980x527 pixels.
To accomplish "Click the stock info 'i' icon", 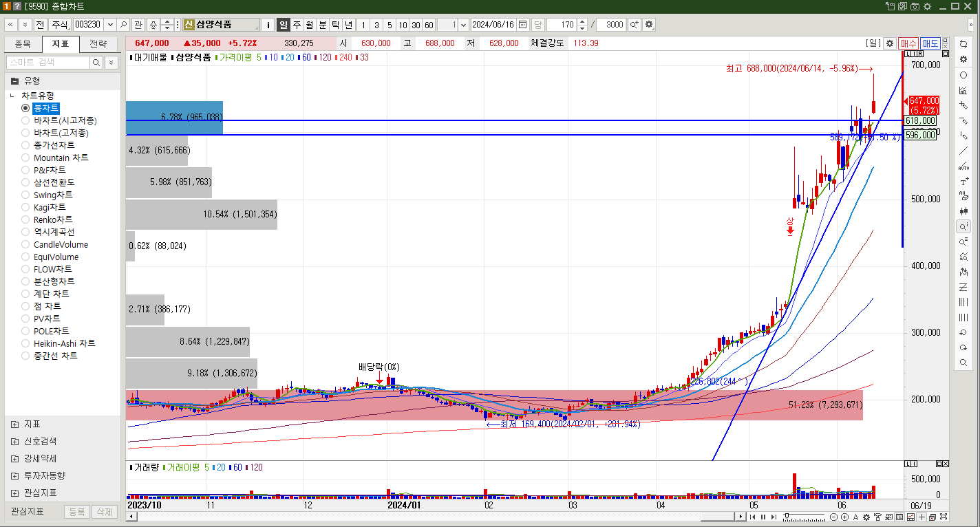I will (x=268, y=24).
